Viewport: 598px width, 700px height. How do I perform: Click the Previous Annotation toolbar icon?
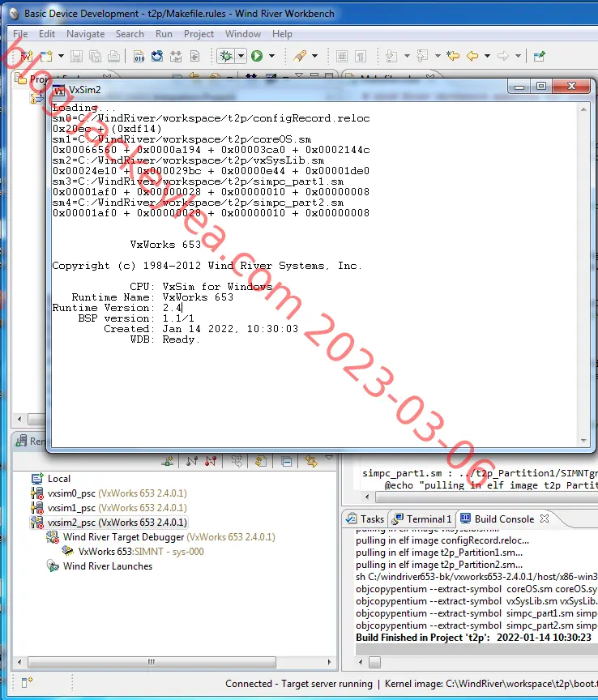[x=422, y=56]
